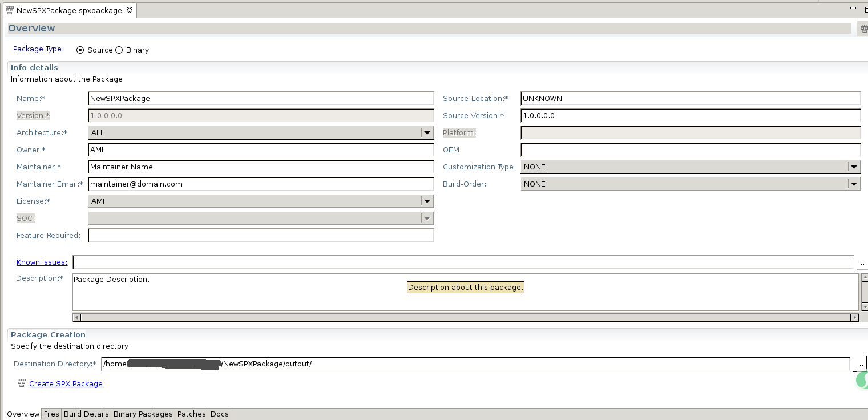The image size is (868, 420).
Task: Open the Customization Type dropdown
Action: tap(854, 167)
